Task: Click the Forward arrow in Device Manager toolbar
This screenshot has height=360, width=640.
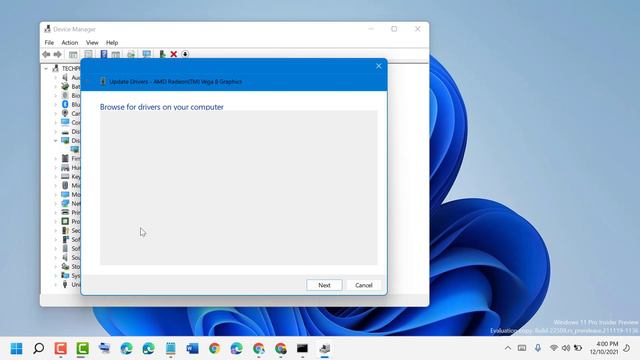Action: tap(58, 54)
